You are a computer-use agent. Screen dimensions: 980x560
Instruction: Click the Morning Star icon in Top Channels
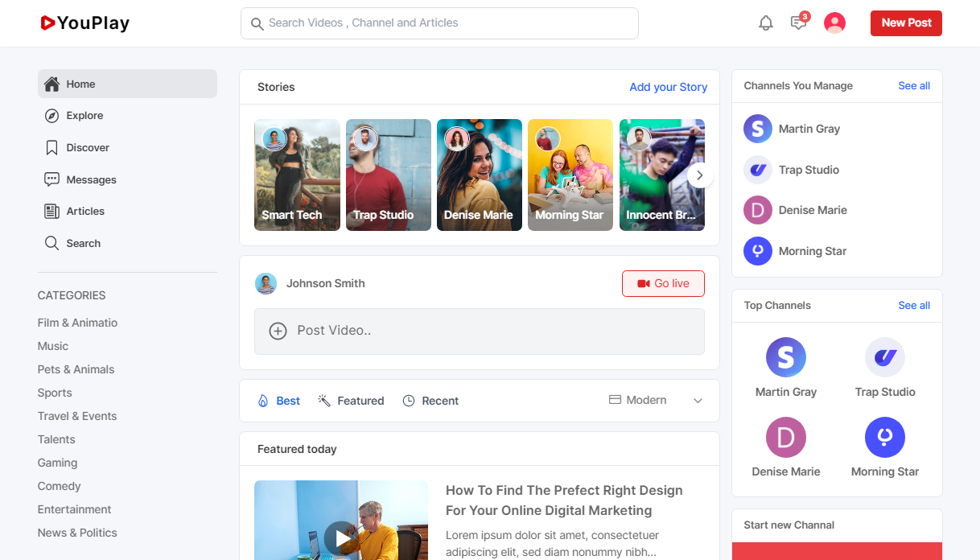[x=884, y=437]
